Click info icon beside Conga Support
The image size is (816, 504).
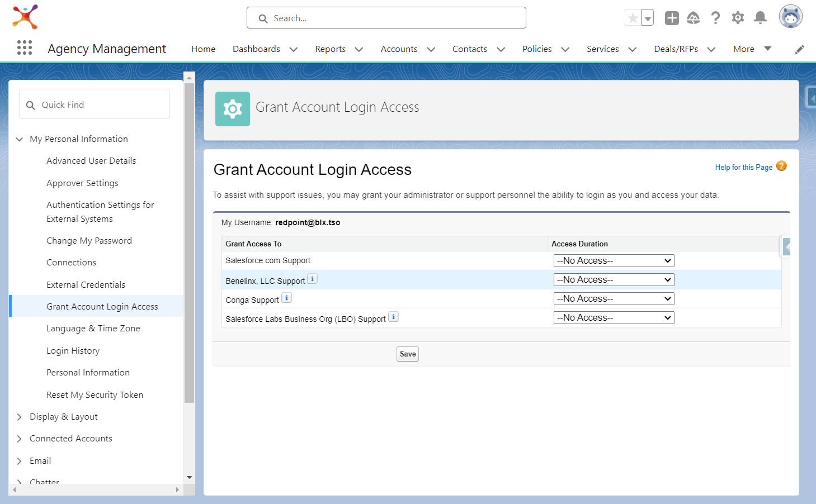286,298
